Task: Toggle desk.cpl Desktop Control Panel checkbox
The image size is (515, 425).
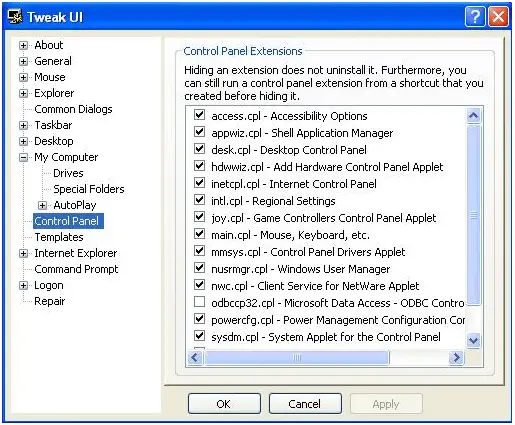Action: click(199, 149)
